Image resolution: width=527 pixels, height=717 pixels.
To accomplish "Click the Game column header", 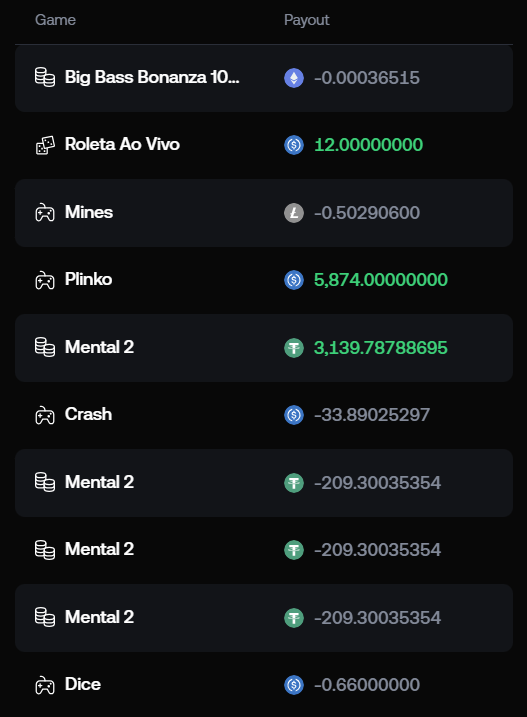I will point(55,20).
